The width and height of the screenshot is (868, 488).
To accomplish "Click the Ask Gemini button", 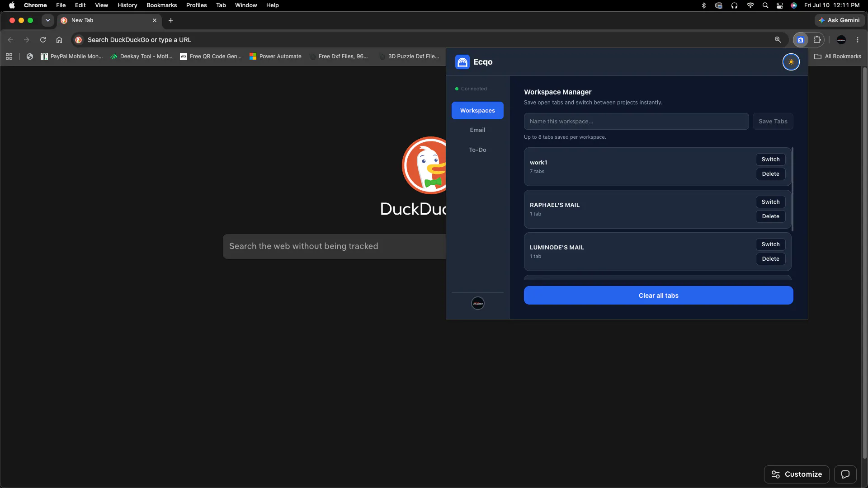I will click(x=840, y=20).
